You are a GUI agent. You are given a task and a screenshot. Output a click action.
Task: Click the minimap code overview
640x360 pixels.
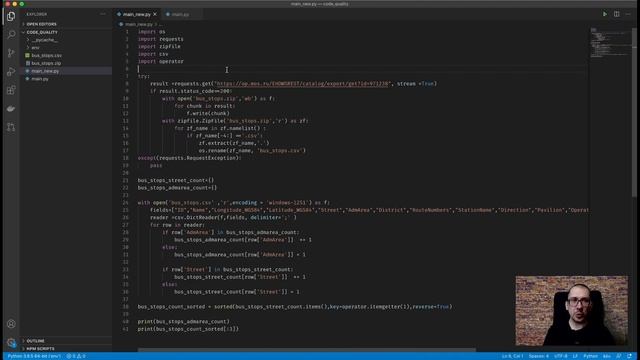coord(610,43)
